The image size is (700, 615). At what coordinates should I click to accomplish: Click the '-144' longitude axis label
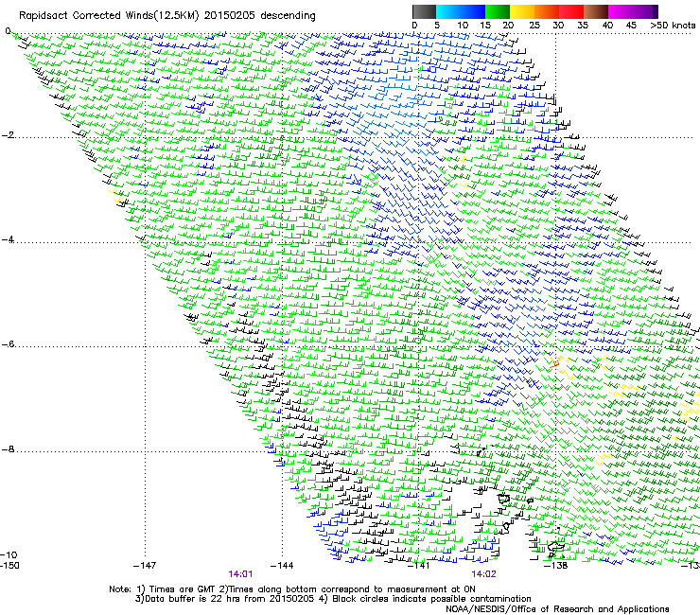[x=282, y=566]
